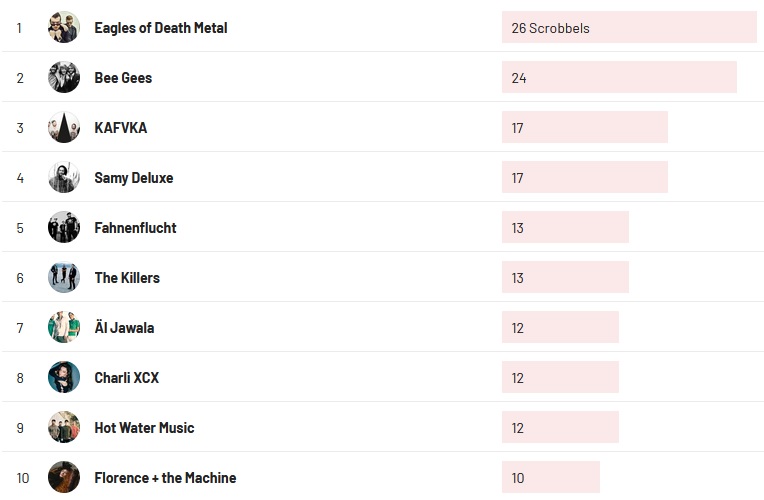Viewport: 764px width, 500px height.
Task: Click Fahnenflucht's 13 scrobbles bar
Action: coord(565,228)
